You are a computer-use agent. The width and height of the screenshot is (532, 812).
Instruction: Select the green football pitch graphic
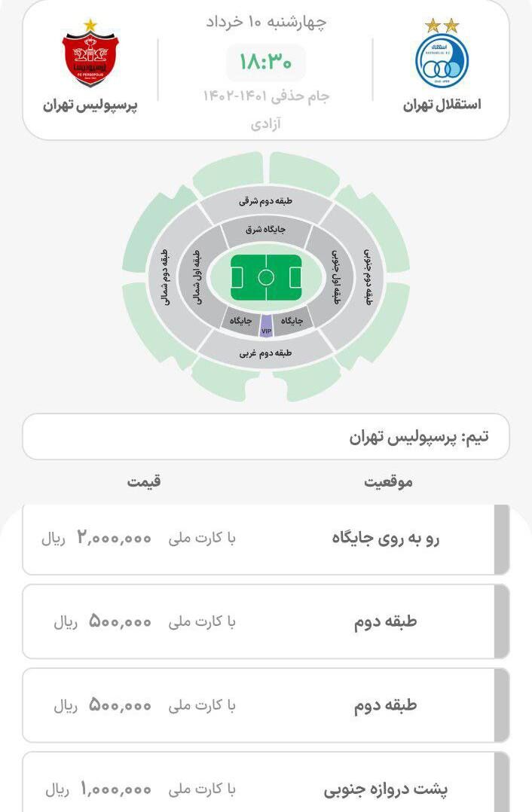[x=265, y=275]
